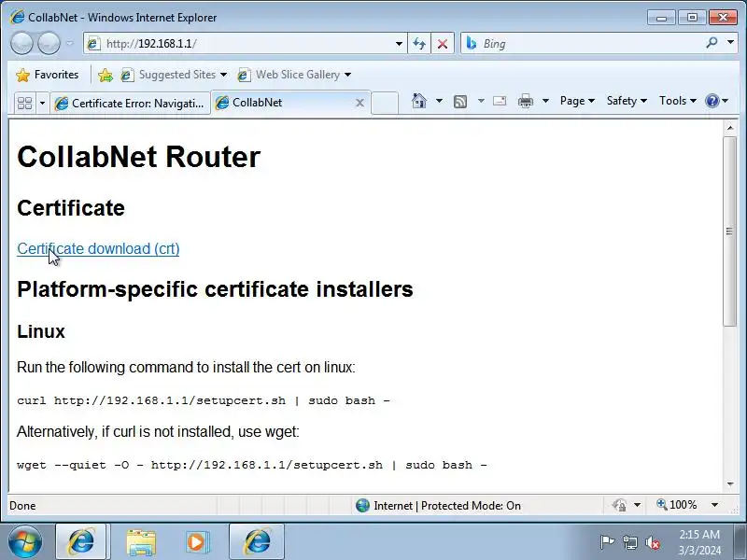Click the Read Mail envelope icon
This screenshot has height=560, width=747.
[x=500, y=101]
